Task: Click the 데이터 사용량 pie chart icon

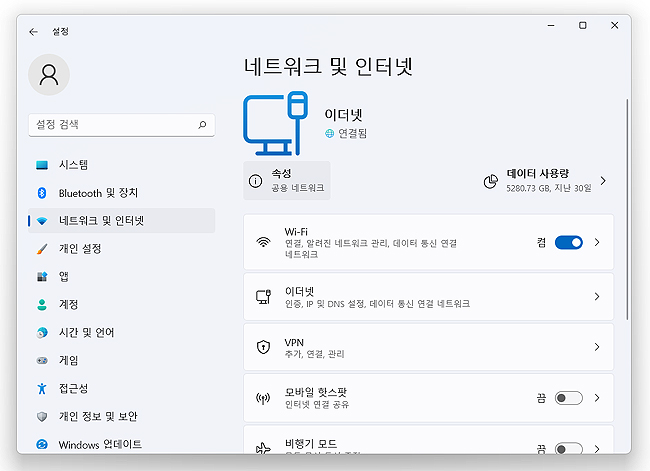Action: [x=491, y=181]
